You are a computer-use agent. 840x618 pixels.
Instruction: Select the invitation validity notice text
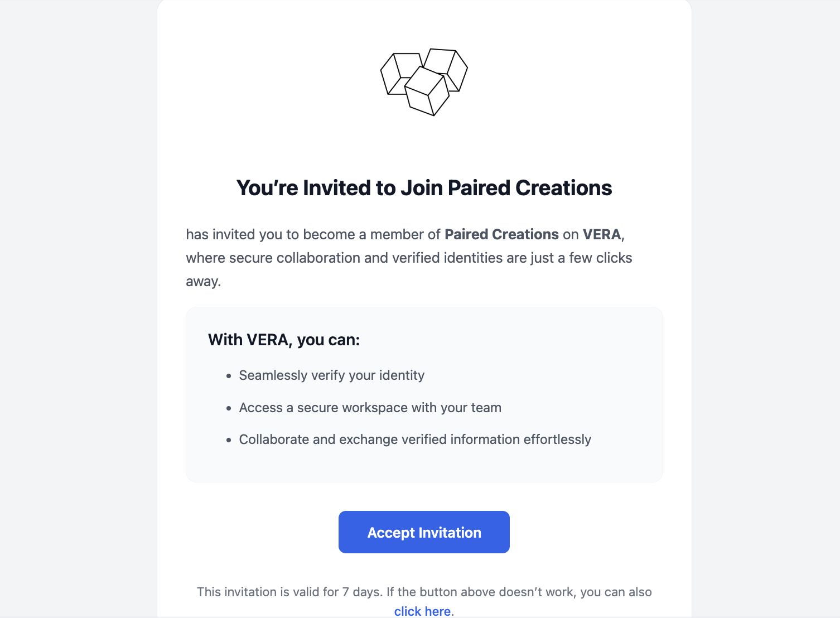click(424, 592)
